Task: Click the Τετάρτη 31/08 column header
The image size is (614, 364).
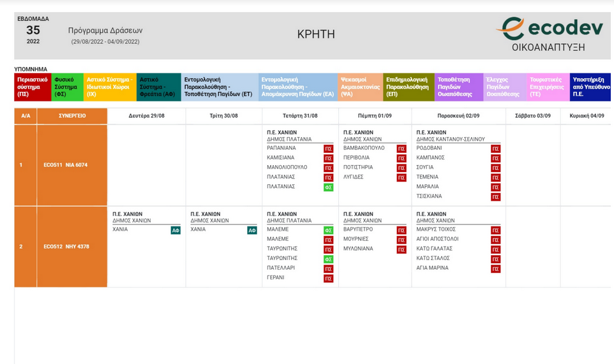Action: pyautogui.click(x=300, y=116)
